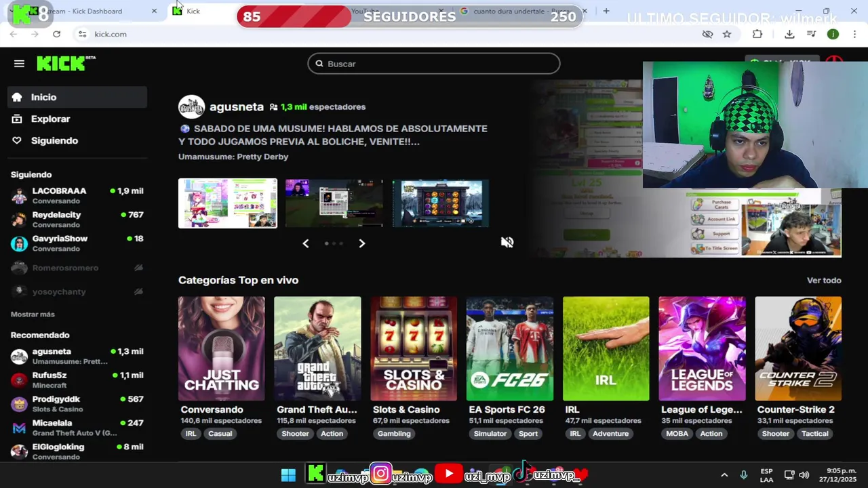Open the EA Sports FC 26 category
Viewport: 868px width, 488px height.
tap(510, 348)
